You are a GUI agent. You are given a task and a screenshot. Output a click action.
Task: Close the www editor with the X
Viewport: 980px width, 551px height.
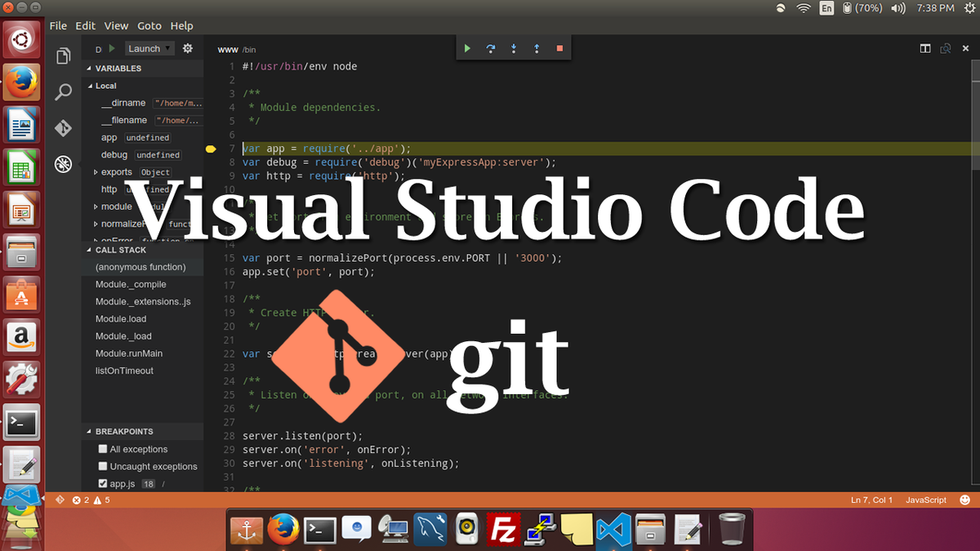tap(965, 49)
